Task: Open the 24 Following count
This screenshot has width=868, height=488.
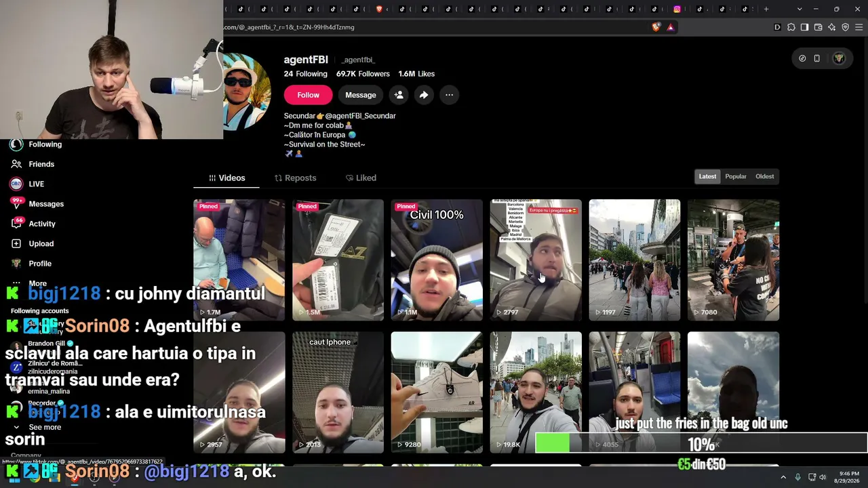Action: pos(306,74)
